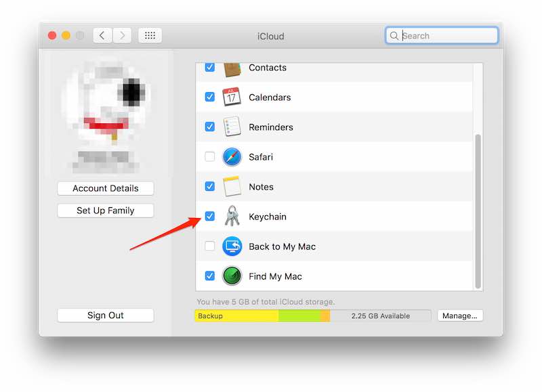Click the Reminders list icon

click(232, 127)
